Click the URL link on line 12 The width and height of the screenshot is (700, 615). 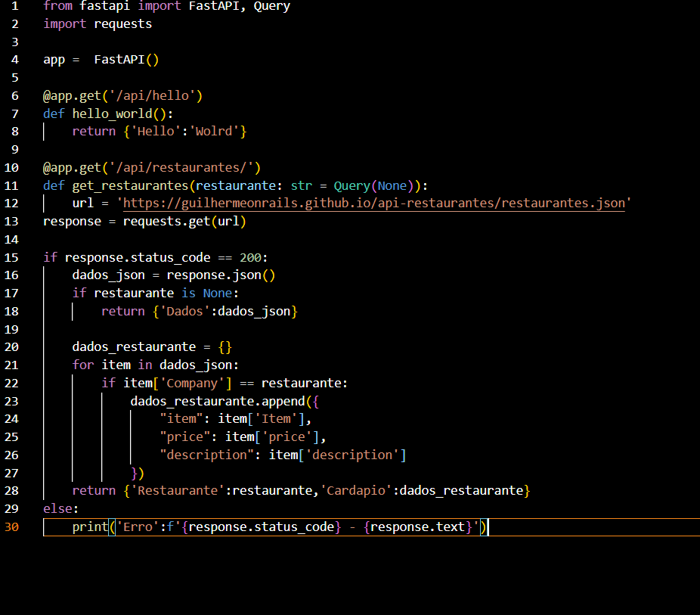coord(374,203)
